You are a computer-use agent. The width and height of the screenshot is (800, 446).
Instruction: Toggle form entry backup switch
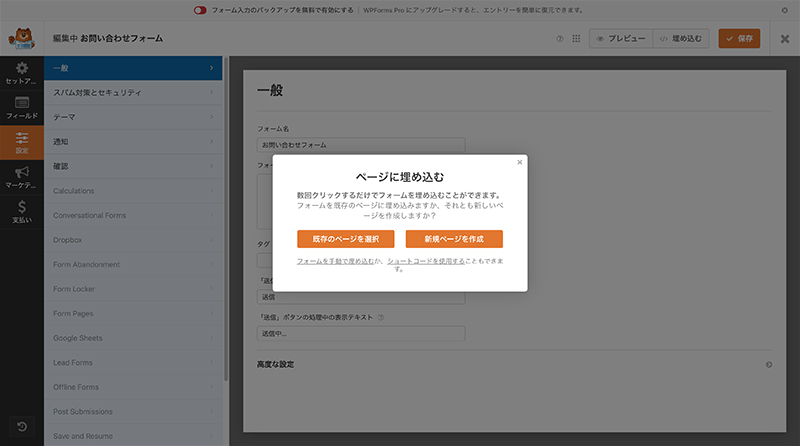point(200,10)
